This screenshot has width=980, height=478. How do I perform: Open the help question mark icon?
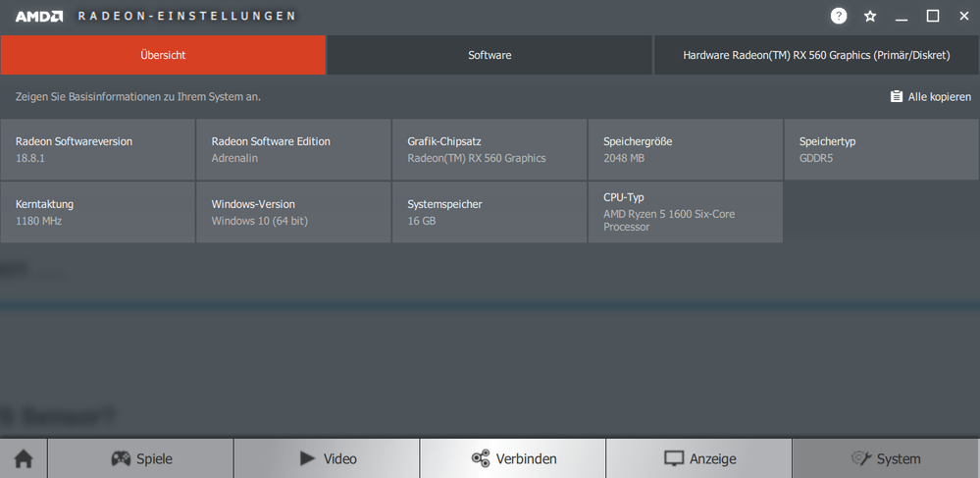point(839,16)
